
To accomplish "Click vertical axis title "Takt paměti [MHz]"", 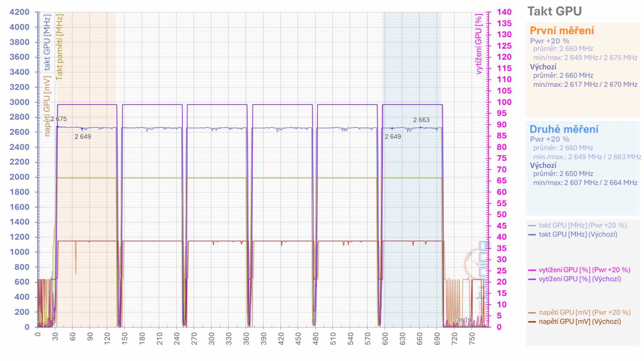I will pyautogui.click(x=60, y=47).
